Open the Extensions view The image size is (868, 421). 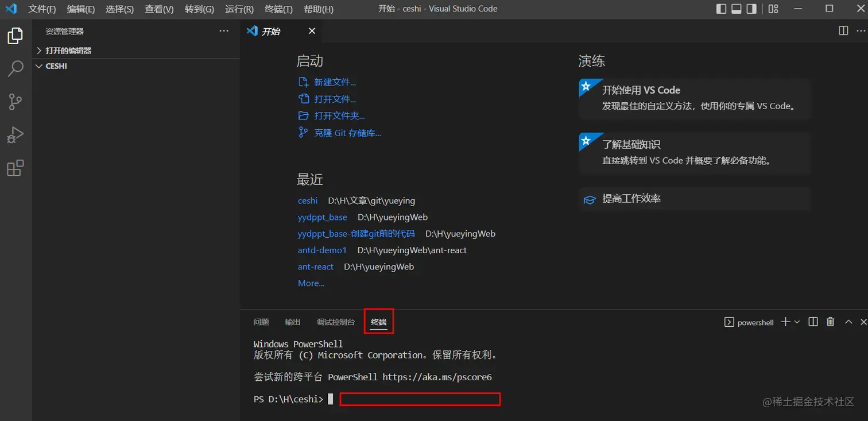tap(15, 168)
